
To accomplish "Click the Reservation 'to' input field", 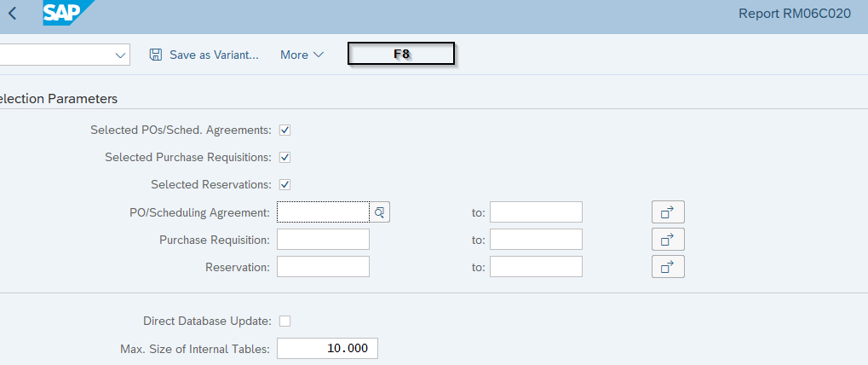I will pos(536,267).
